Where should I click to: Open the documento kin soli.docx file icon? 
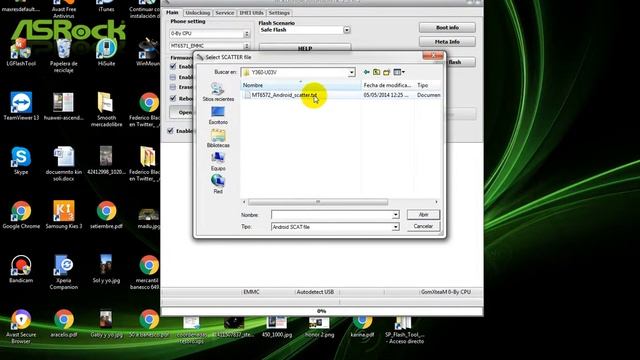[x=64, y=164]
